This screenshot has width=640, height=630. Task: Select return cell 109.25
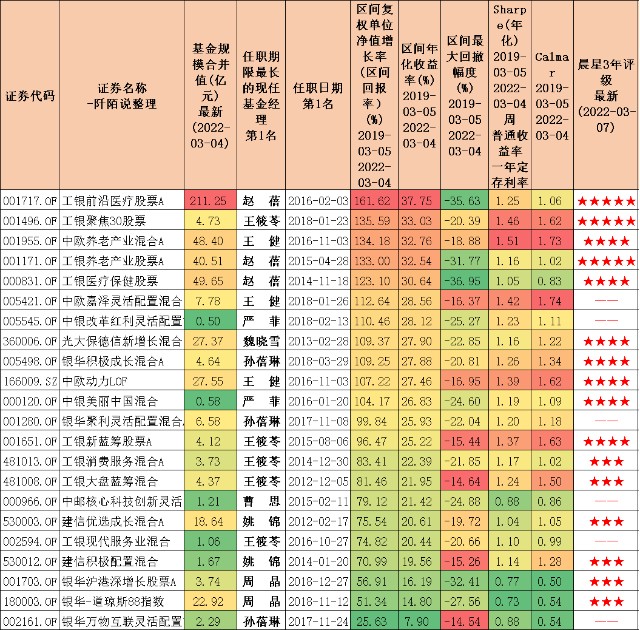[x=374, y=361]
